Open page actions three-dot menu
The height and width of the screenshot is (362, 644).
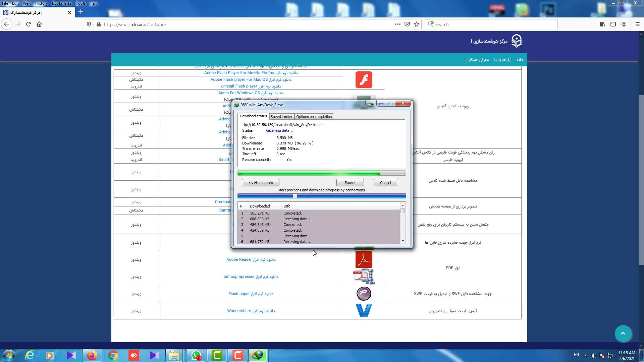click(397, 24)
